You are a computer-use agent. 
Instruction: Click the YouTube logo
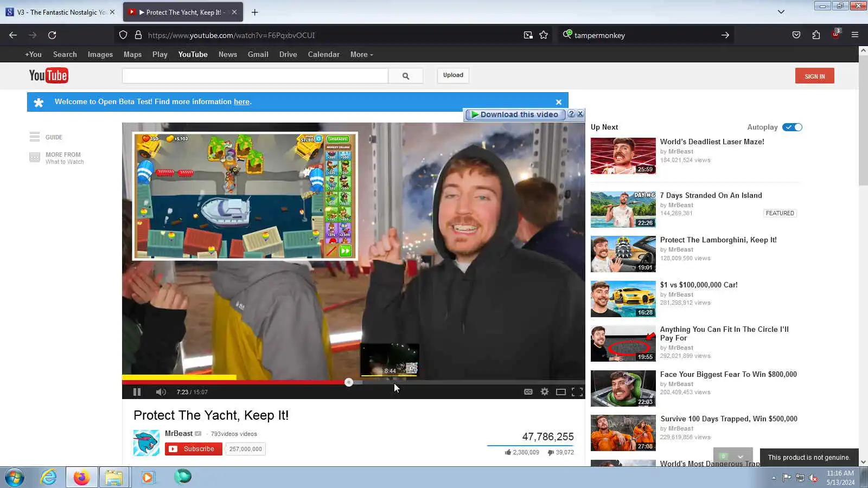(48, 75)
